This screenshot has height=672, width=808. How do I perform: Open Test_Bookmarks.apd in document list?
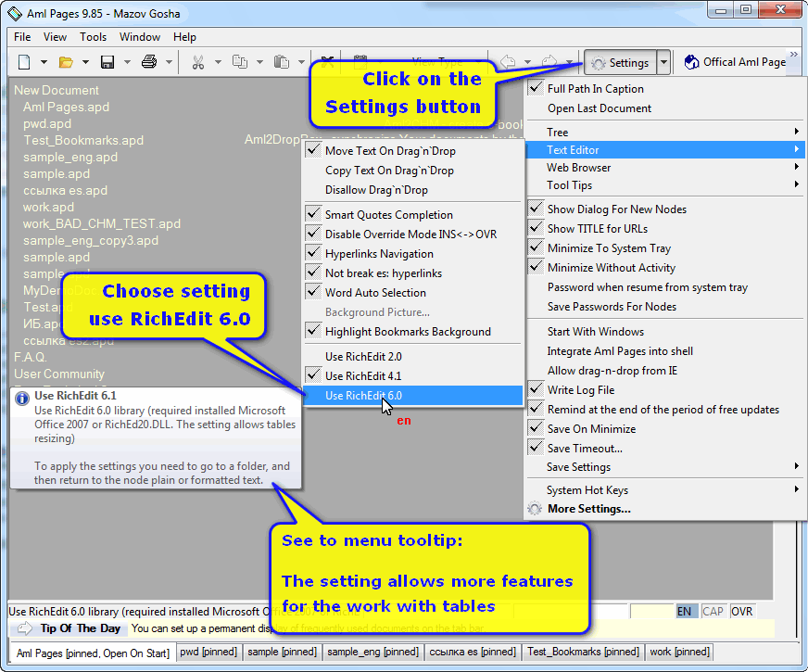83,140
